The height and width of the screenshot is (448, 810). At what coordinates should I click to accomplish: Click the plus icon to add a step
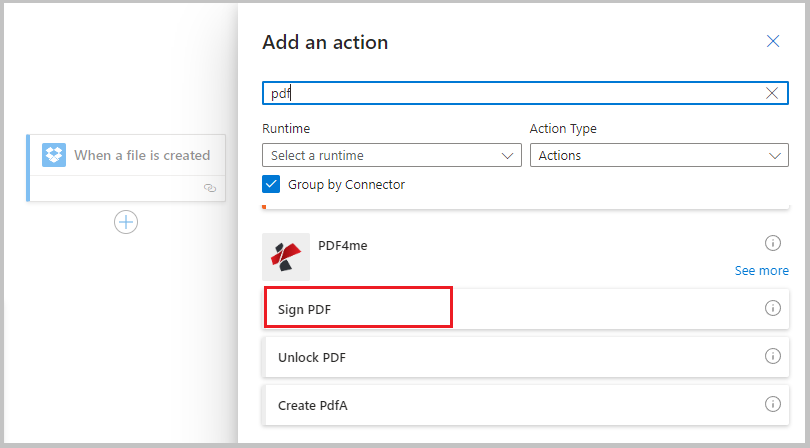126,222
